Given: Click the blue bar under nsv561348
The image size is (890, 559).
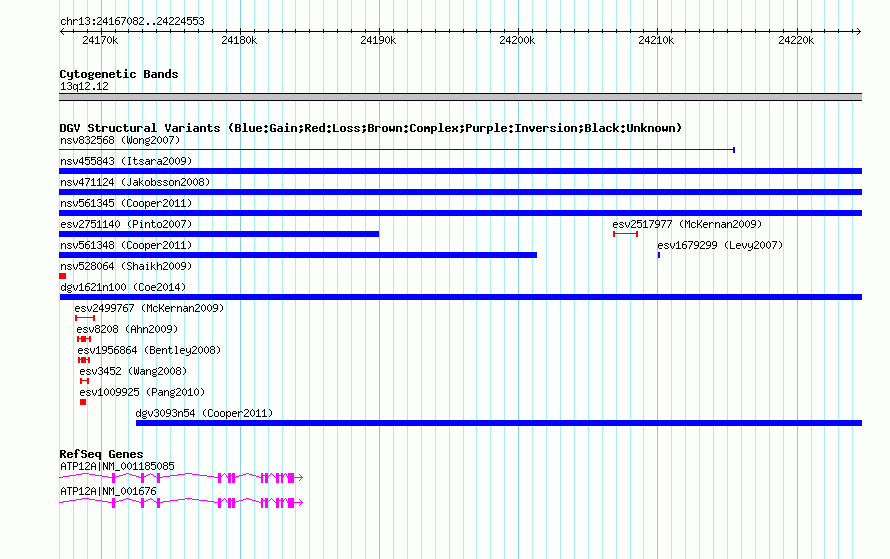Looking at the screenshot, I should (x=298, y=255).
